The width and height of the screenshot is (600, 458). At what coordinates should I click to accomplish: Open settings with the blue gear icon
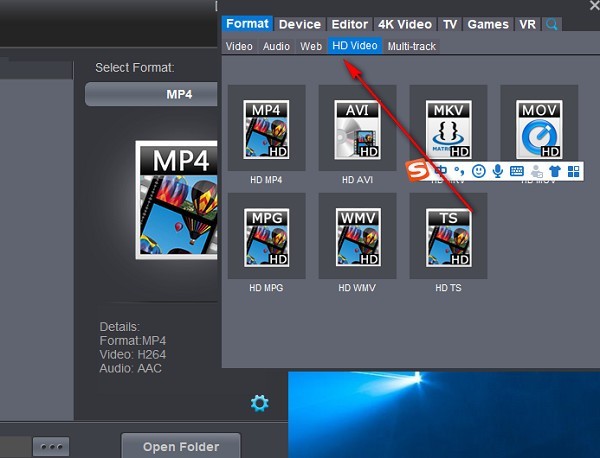click(x=259, y=403)
